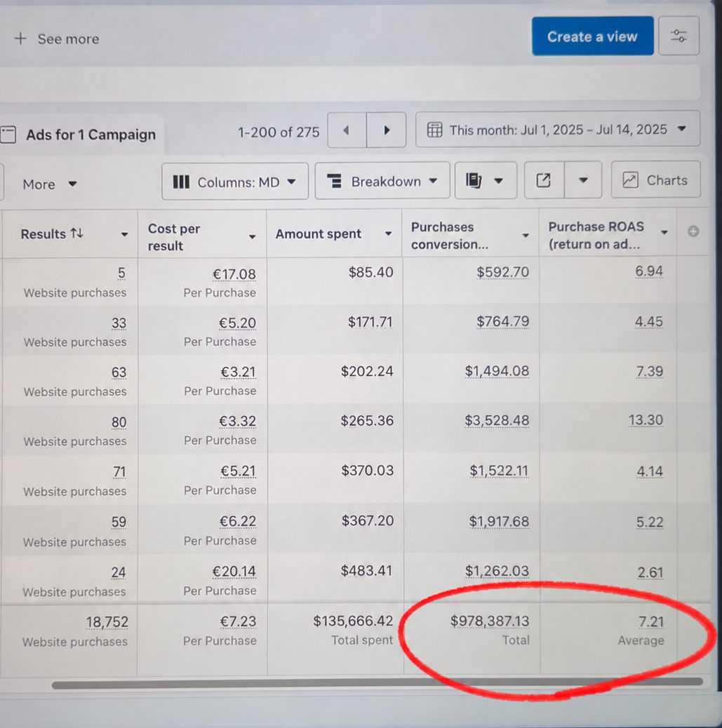Click the Export table data icon

tap(544, 180)
